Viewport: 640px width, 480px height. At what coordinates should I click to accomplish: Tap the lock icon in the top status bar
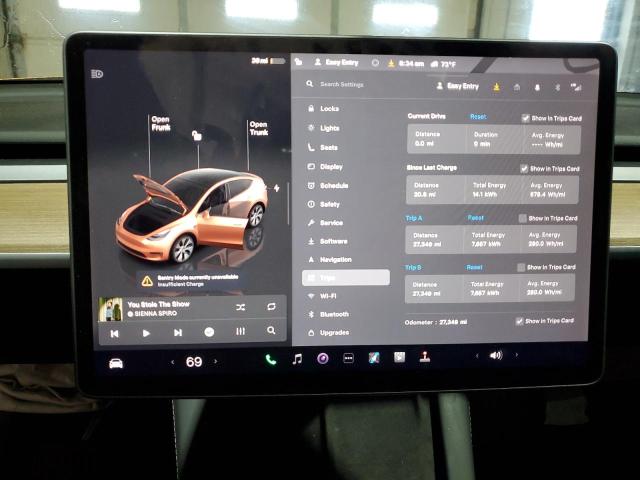tap(298, 62)
